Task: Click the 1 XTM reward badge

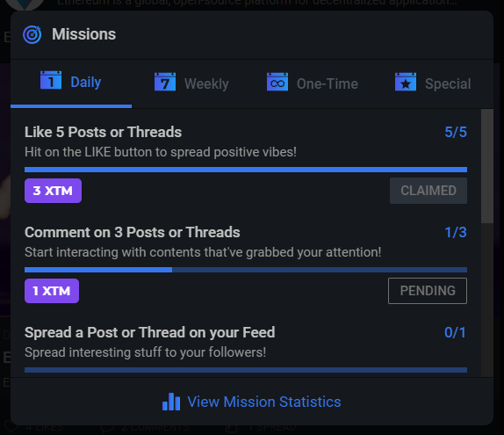Action: coord(52,291)
